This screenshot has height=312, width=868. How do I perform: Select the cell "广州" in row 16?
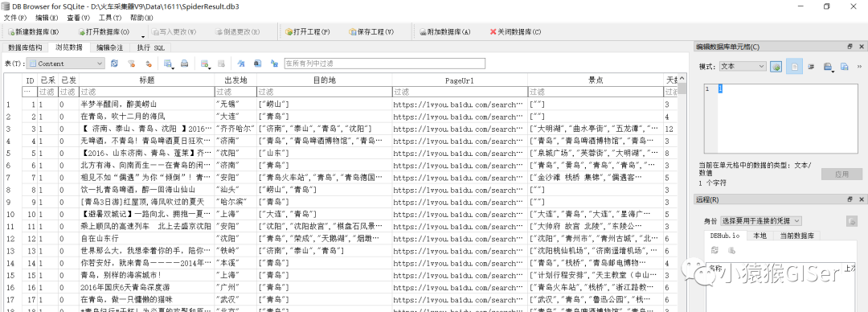point(235,287)
